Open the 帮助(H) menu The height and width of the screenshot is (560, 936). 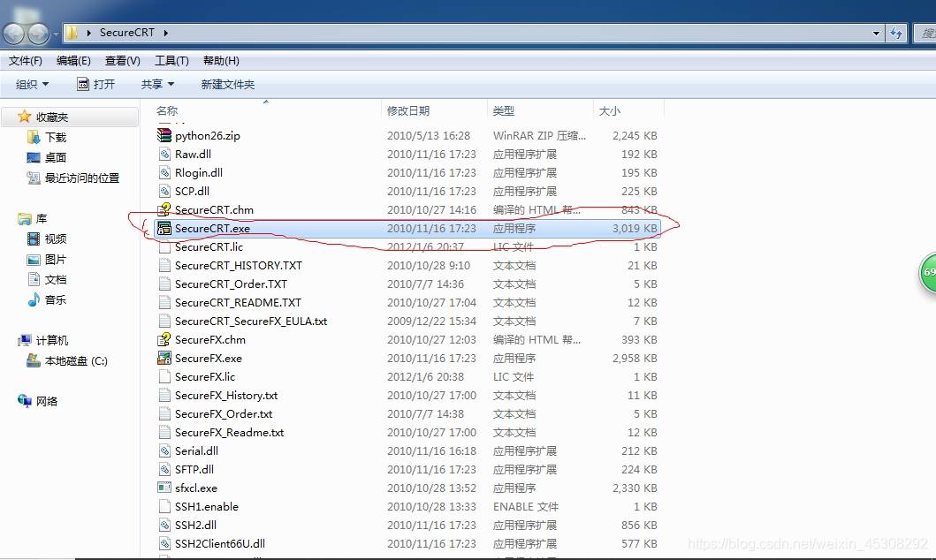[221, 61]
